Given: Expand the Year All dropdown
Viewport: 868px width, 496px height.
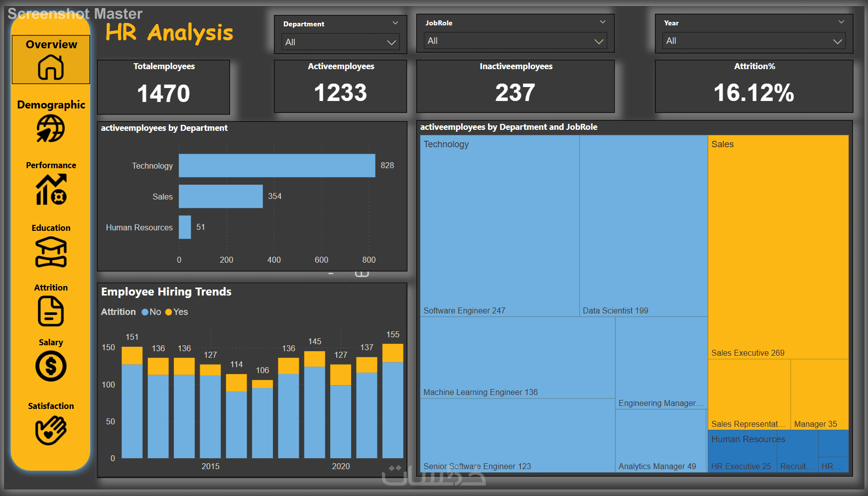Looking at the screenshot, I should [754, 41].
